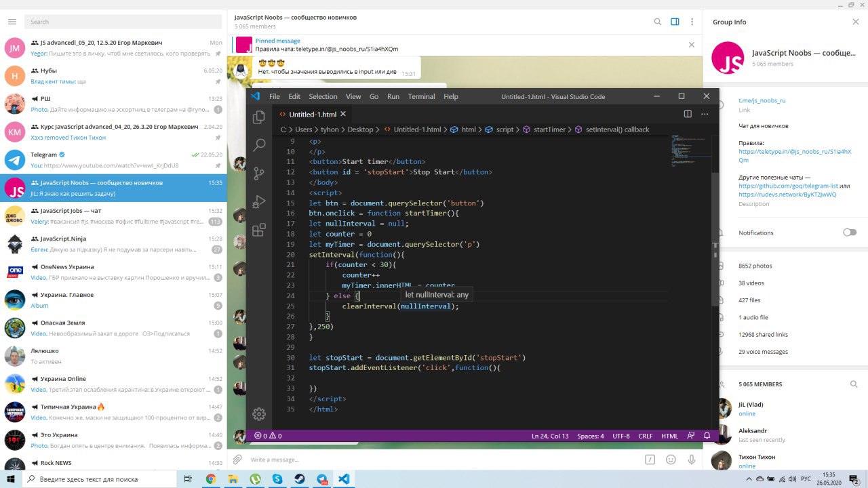Viewport: 868px width, 488px height.
Task: Open View menu in VS Code
Action: pos(353,96)
